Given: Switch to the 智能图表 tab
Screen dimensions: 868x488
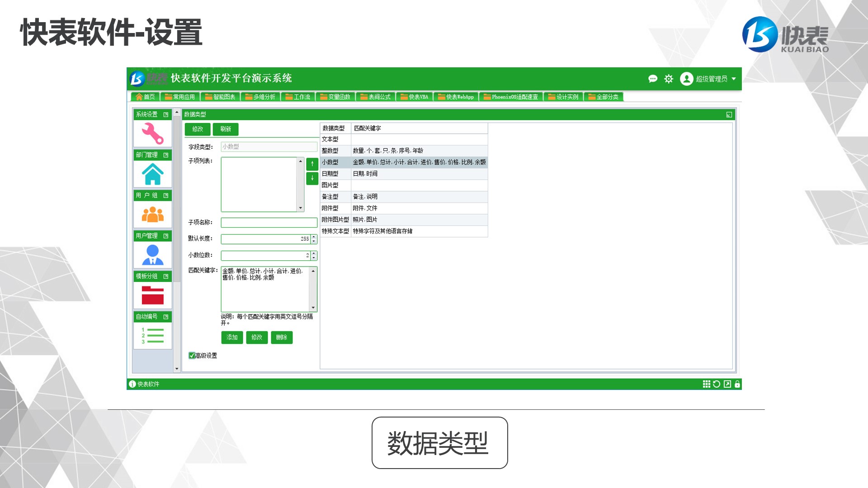Looking at the screenshot, I should point(220,97).
